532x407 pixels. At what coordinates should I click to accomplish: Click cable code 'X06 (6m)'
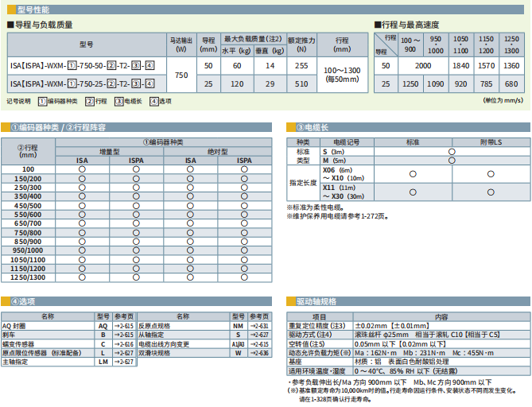338,170
